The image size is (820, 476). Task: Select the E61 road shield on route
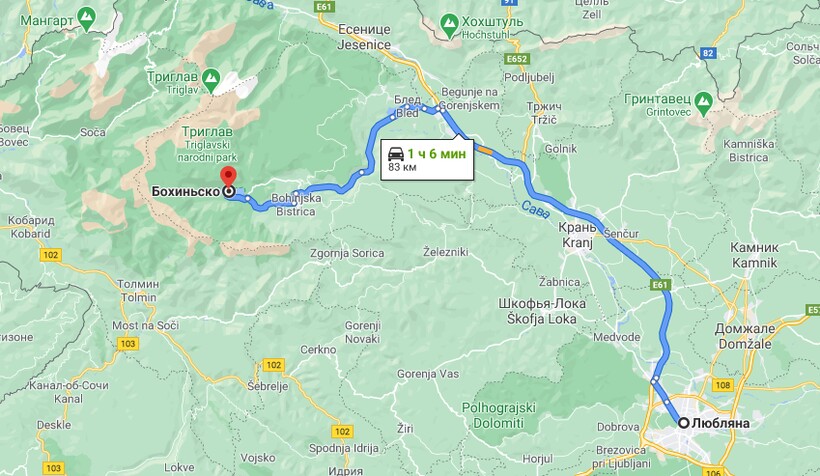pos(660,285)
